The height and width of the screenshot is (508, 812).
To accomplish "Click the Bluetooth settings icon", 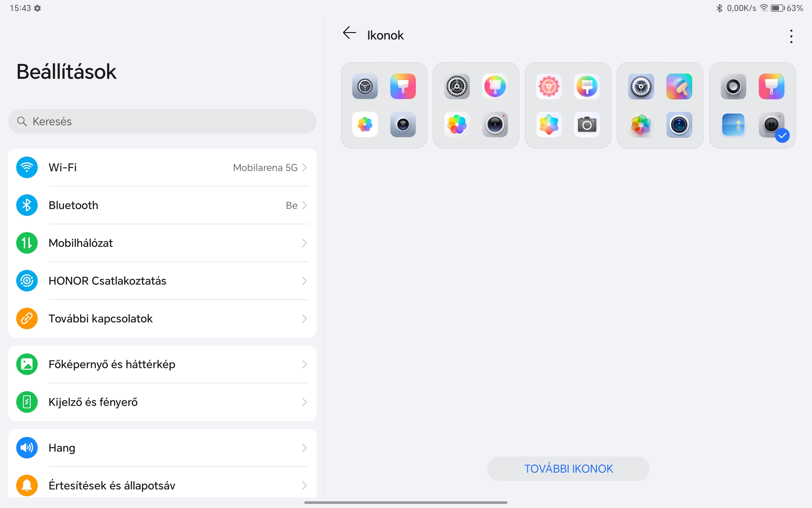I will point(27,205).
